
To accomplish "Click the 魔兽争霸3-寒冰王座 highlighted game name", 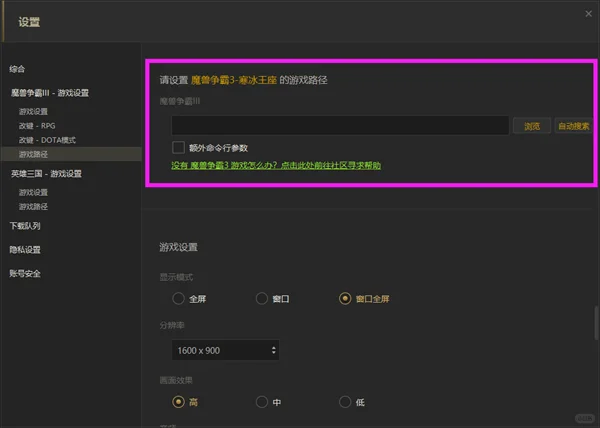I will 233,80.
